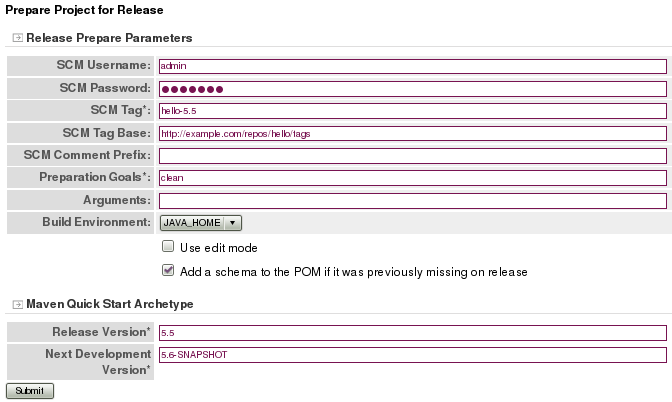Viewport: 672px width, 402px height.
Task: Click the Submit button
Action: coord(30,390)
